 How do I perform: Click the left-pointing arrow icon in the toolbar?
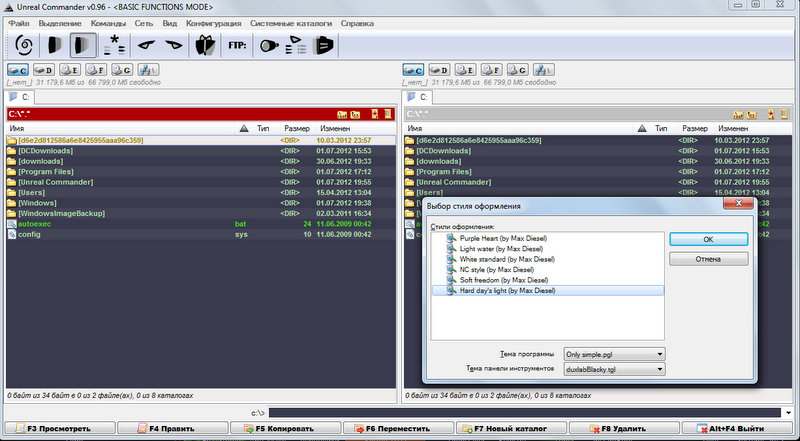click(x=146, y=45)
